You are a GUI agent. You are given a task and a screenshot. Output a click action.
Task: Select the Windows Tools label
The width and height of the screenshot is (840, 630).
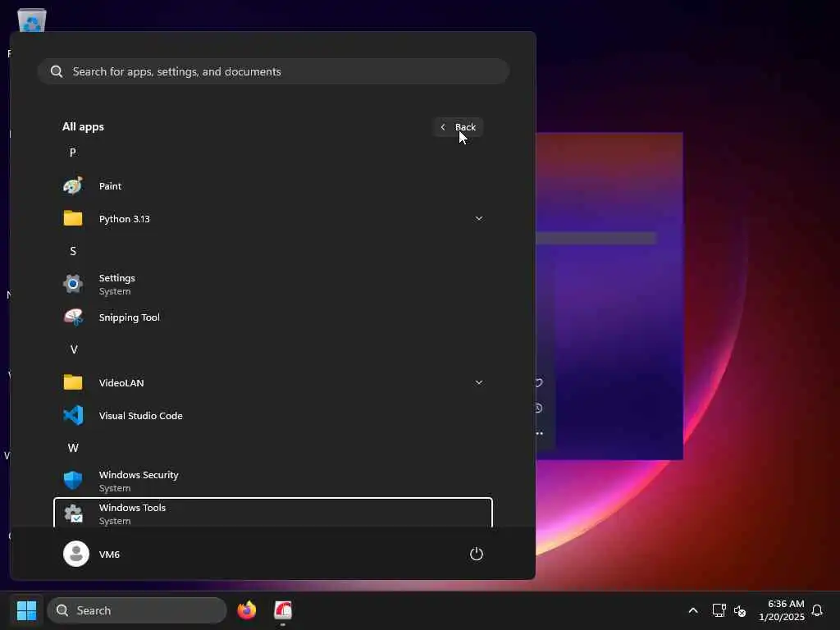point(132,507)
